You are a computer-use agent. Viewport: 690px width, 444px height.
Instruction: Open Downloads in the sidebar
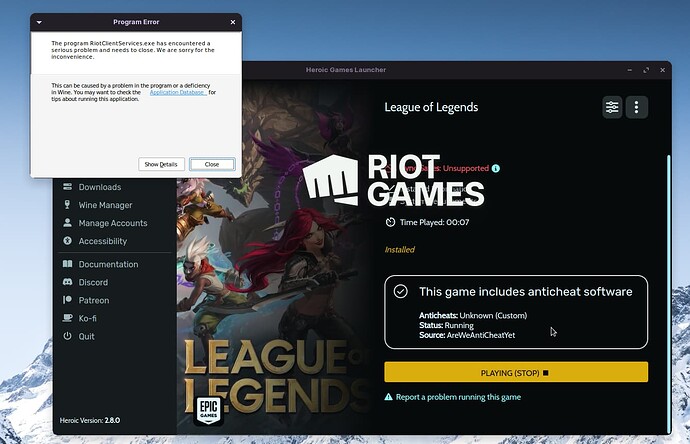(x=99, y=187)
